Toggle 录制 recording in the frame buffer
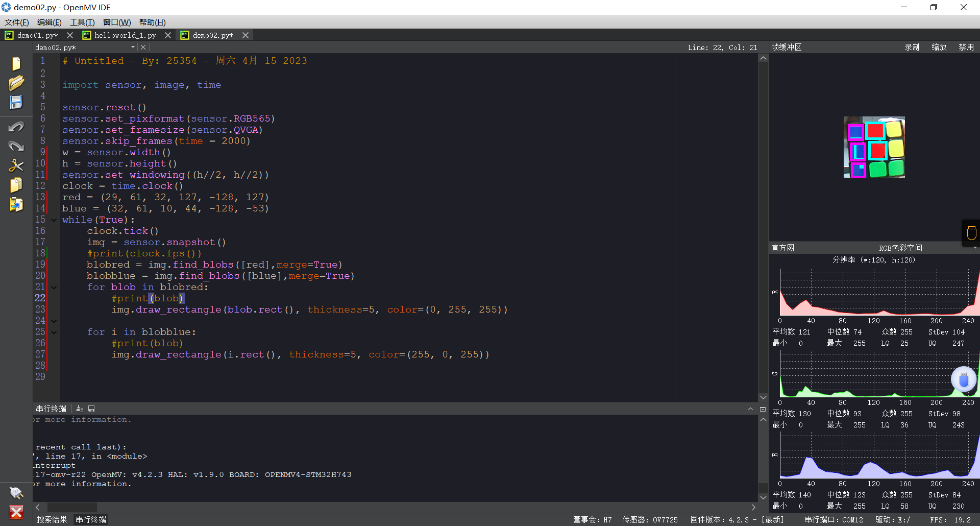 coord(912,47)
